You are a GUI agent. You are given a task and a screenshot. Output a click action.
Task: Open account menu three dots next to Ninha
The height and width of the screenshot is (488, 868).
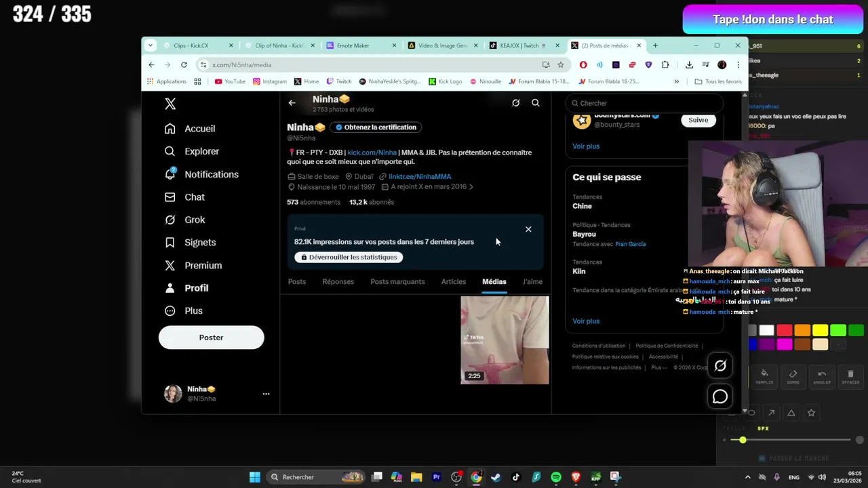(x=266, y=394)
